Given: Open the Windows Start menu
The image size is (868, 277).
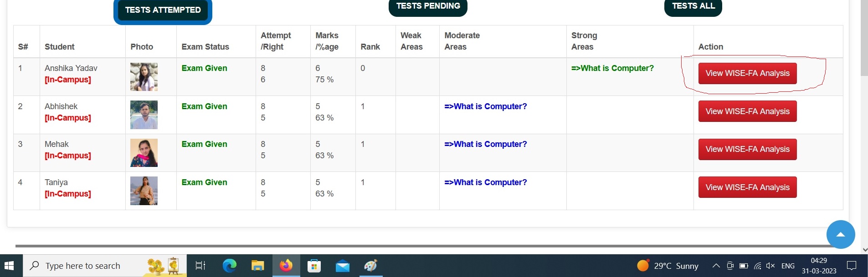Looking at the screenshot, I should 10,266.
